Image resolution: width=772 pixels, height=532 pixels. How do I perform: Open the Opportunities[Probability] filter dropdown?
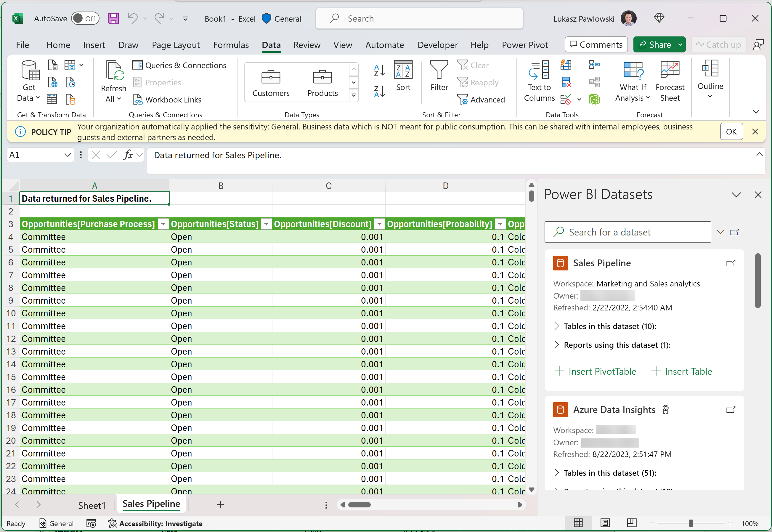tap(500, 224)
